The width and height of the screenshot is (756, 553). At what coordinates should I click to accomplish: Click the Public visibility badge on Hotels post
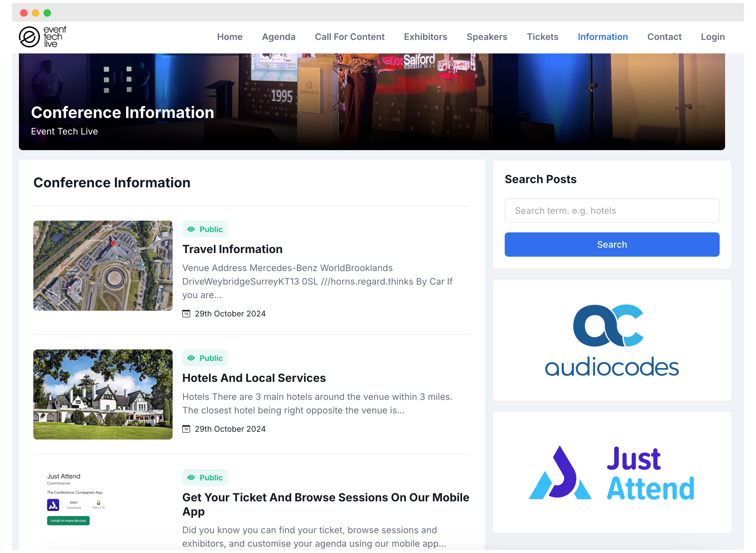[205, 358]
